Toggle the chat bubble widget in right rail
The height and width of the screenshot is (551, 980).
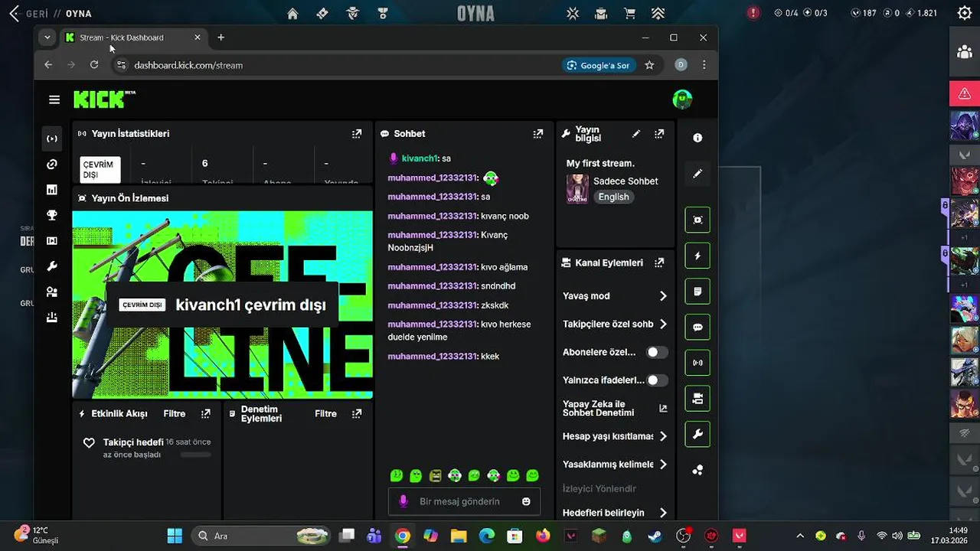point(697,327)
